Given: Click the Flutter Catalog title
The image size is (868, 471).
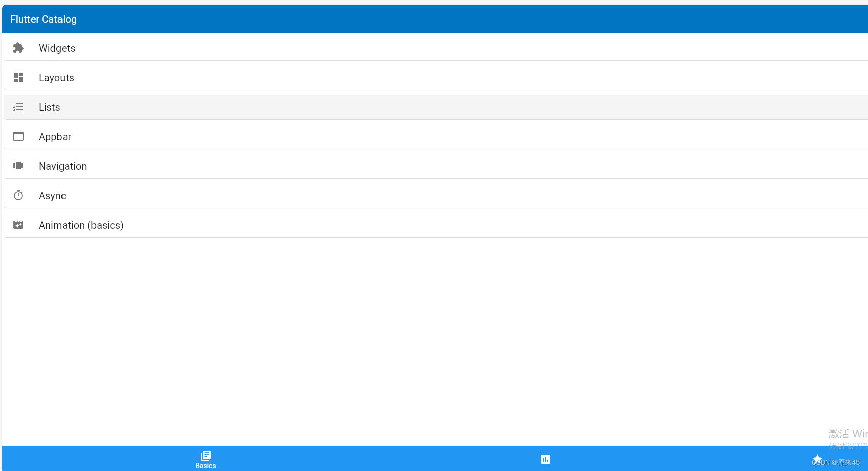Looking at the screenshot, I should pyautogui.click(x=43, y=19).
